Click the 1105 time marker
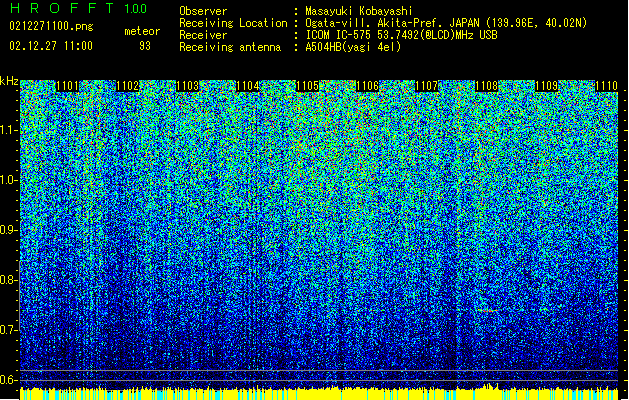This screenshot has height=400, width=629. pos(307,86)
